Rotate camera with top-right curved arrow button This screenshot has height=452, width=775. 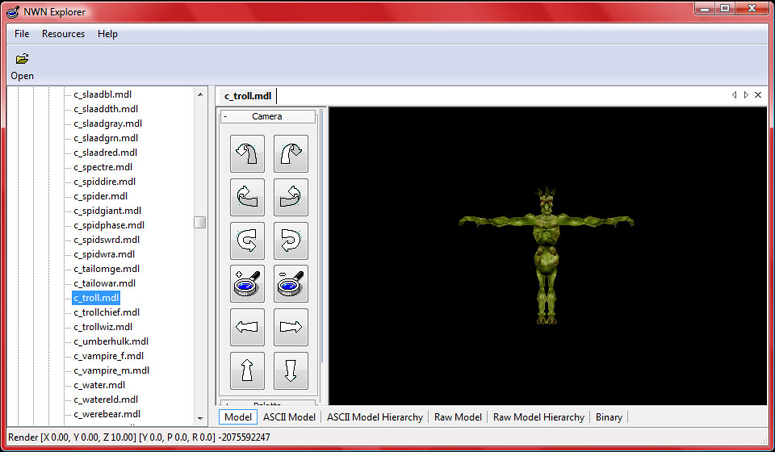291,153
